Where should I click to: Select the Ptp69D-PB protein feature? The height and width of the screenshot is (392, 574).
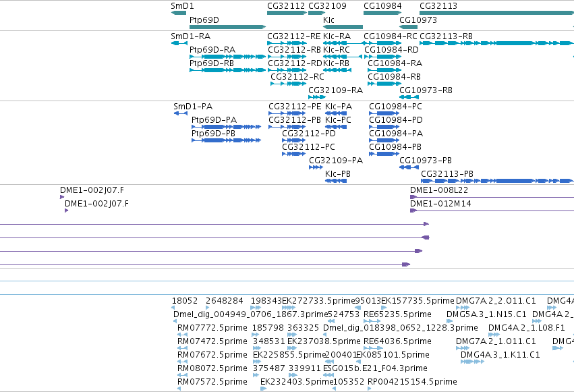[x=226, y=140]
